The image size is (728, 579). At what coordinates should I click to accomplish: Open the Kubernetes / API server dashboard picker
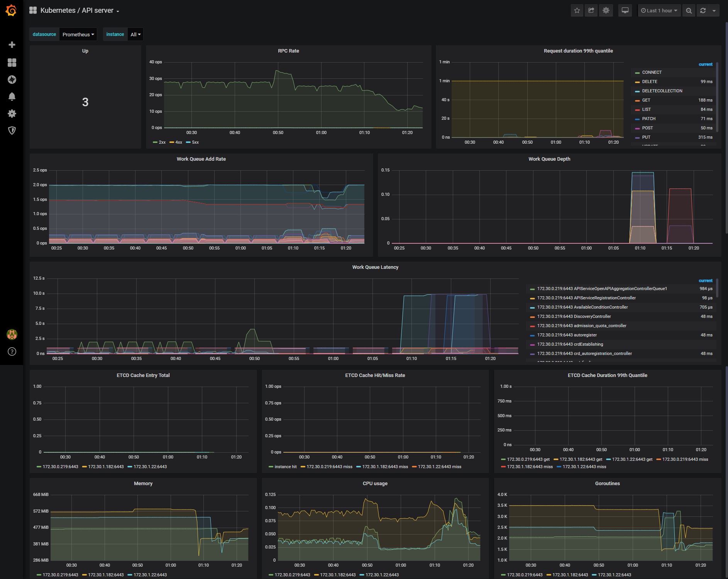[x=80, y=10]
